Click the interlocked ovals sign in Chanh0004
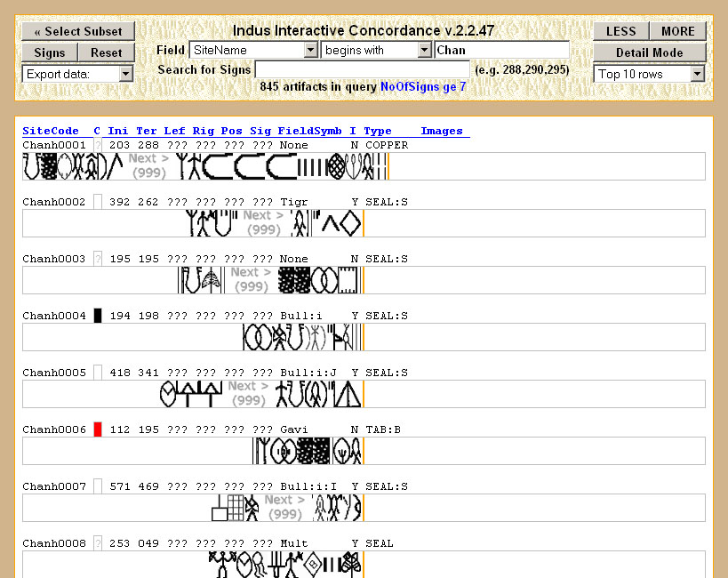The image size is (728, 578). pyautogui.click(x=259, y=337)
